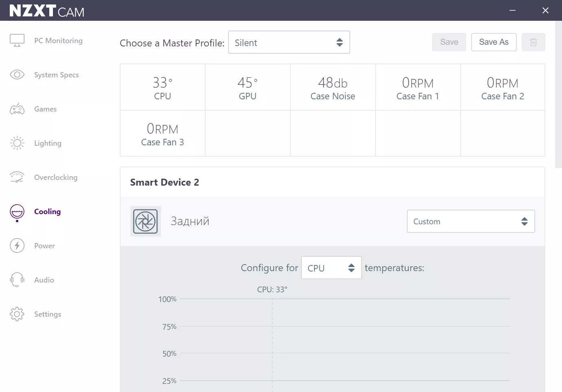This screenshot has width=562, height=392.
Task: Click the Case Fan 3 RPM tile
Action: 163,134
